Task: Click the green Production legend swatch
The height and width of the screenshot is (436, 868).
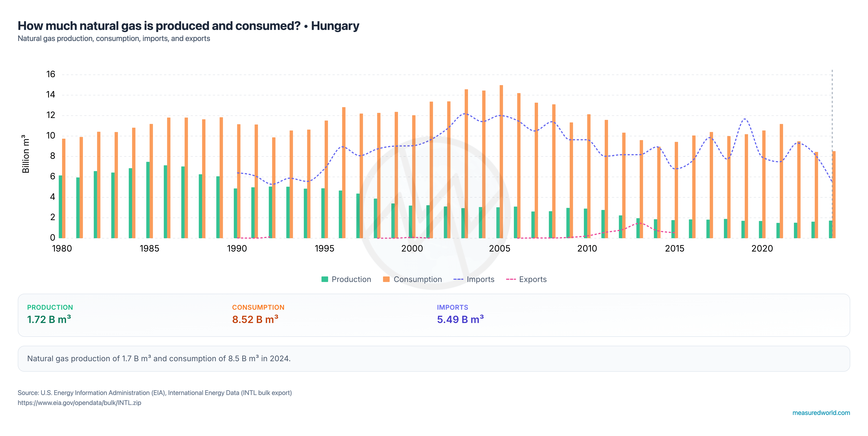Action: [x=324, y=279]
